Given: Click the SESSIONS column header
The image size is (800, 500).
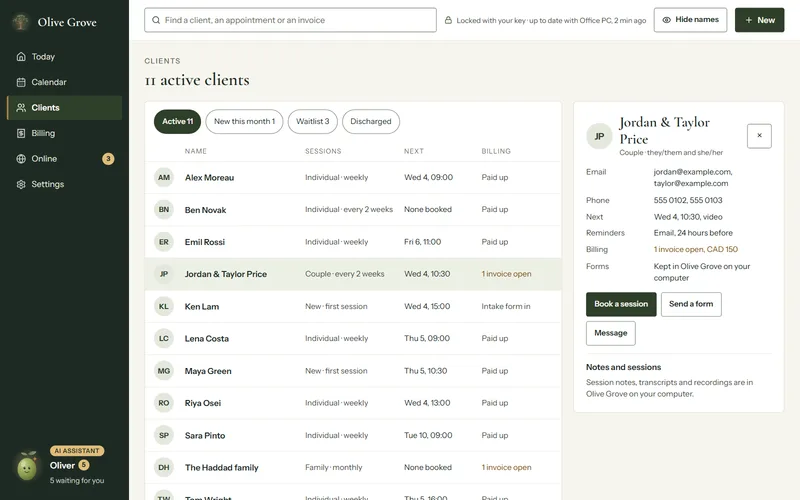Looking at the screenshot, I should pos(323,151).
